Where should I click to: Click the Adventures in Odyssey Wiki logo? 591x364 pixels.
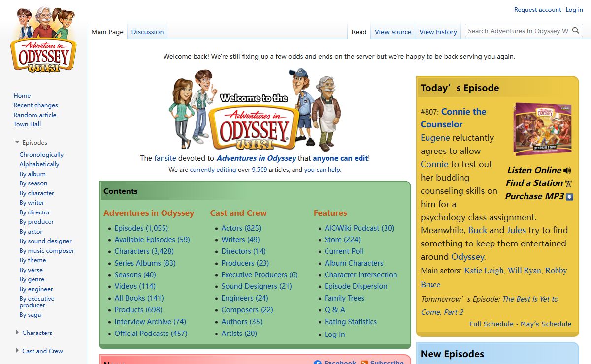(x=43, y=41)
